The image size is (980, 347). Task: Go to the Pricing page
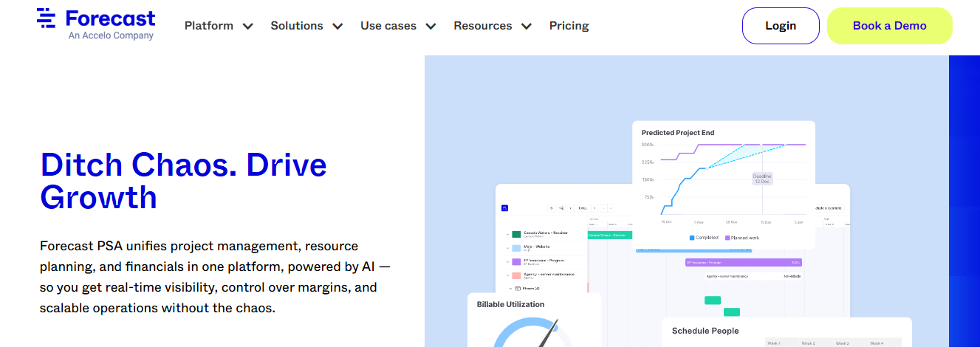pos(569,26)
